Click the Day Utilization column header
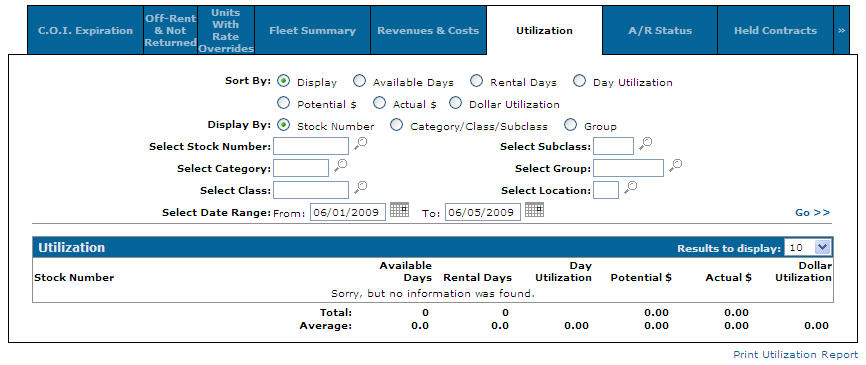The image size is (866, 365). [x=563, y=272]
